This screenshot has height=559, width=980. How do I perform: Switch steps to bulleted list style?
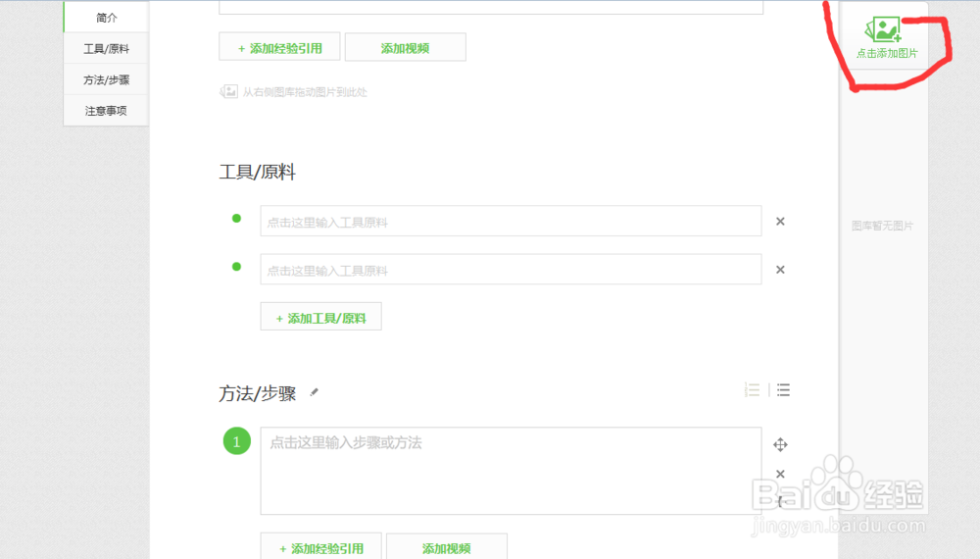(x=783, y=390)
